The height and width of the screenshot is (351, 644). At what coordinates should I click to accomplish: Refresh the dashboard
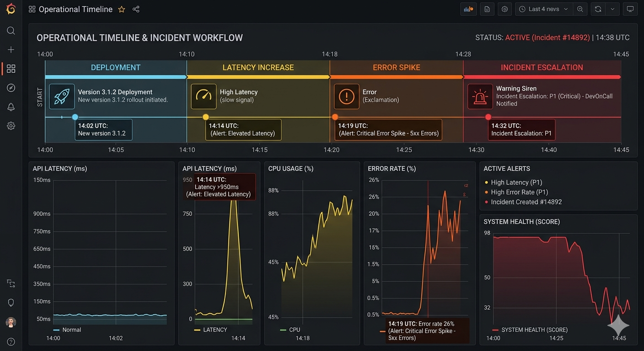click(598, 9)
